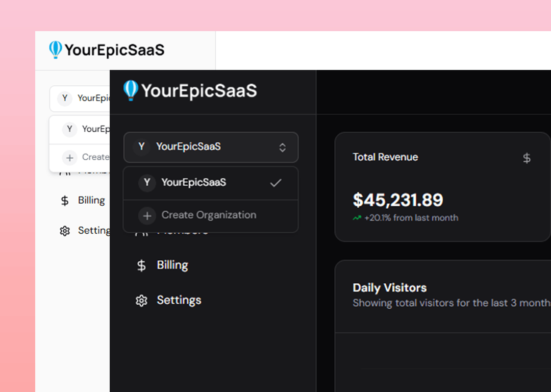Open the Billing page in the light sidebar

coord(91,201)
